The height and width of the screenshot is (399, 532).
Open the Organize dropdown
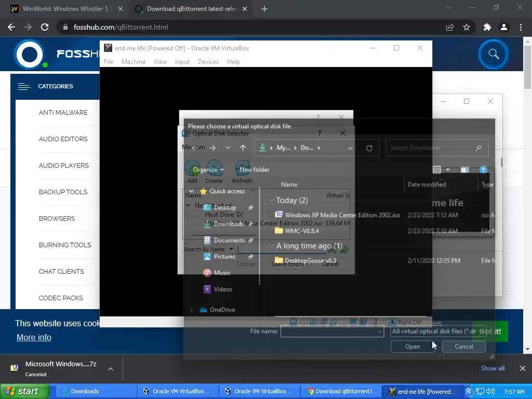tap(208, 170)
